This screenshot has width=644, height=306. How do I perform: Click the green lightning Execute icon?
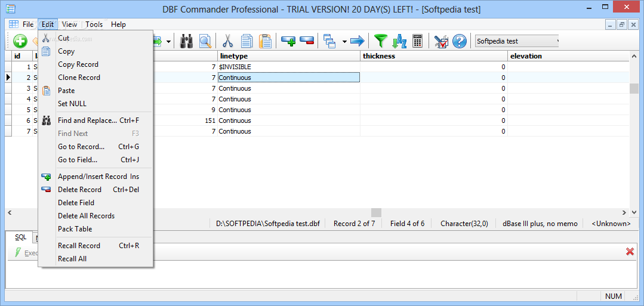(18, 252)
